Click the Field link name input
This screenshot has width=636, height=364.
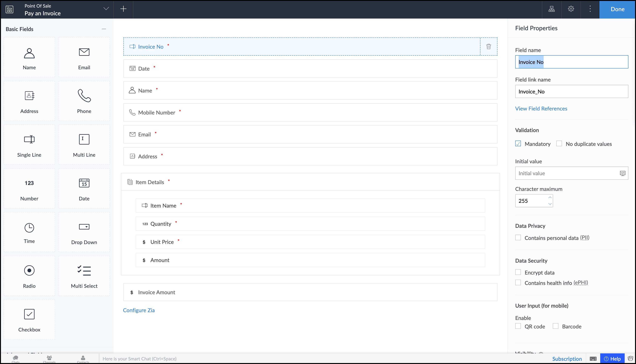(x=571, y=92)
